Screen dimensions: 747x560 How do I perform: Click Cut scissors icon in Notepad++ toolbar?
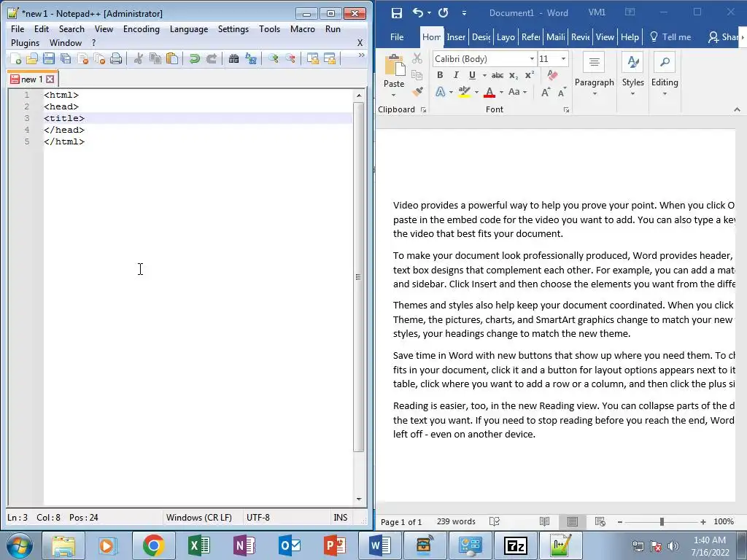[138, 58]
